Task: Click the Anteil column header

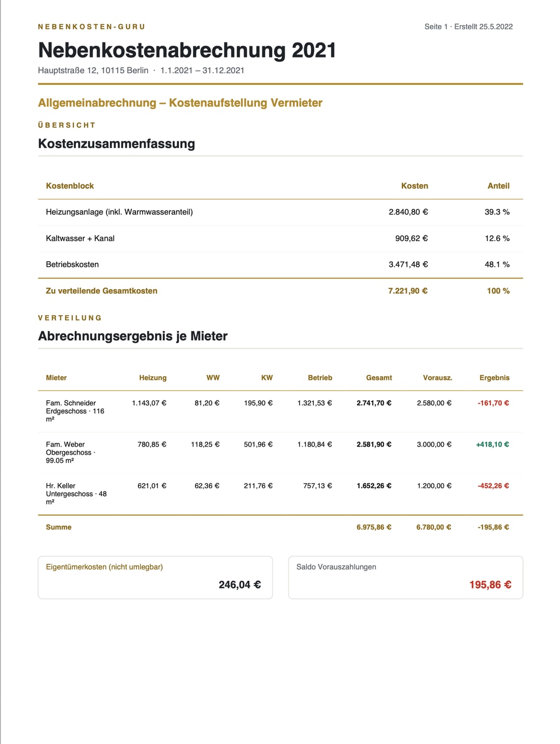Action: point(498,186)
